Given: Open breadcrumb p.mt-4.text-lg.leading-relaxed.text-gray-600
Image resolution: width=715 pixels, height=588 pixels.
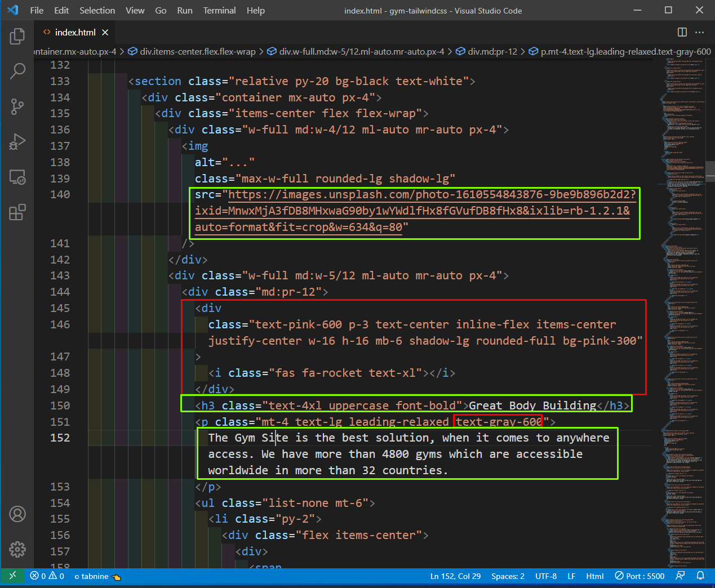Looking at the screenshot, I should coord(620,51).
